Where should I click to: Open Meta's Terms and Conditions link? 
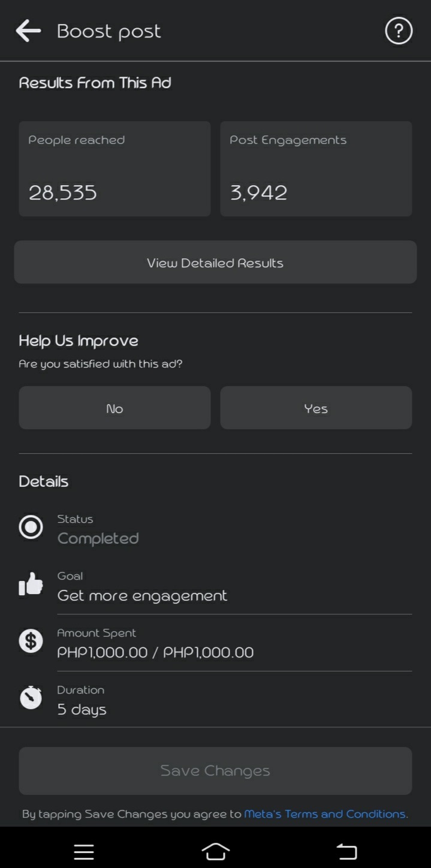tap(325, 814)
